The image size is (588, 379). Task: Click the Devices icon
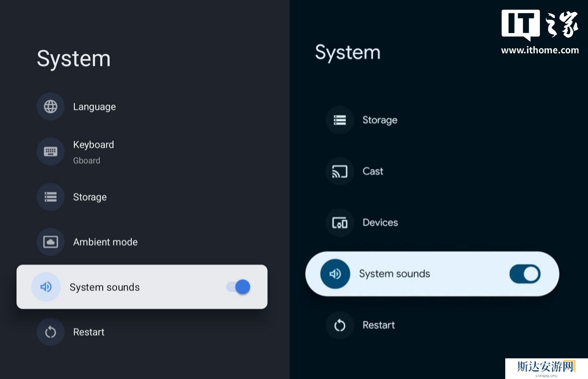click(340, 223)
